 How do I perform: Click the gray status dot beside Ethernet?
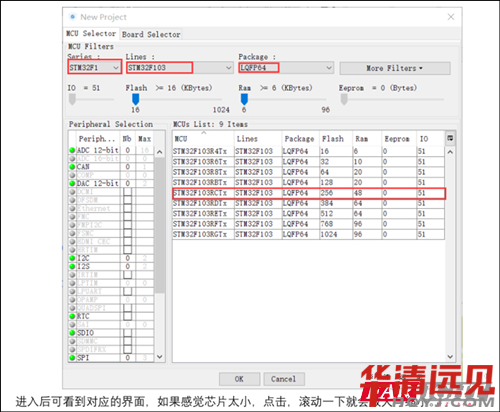point(72,208)
